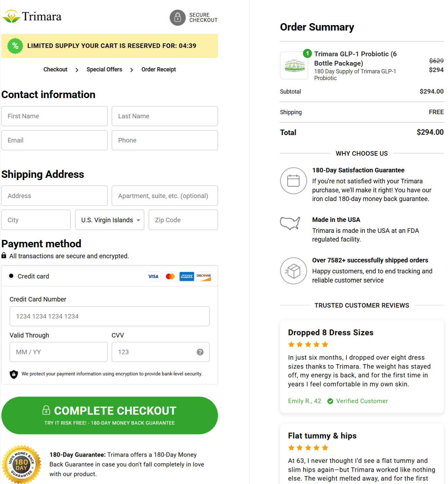Click the Credit Card Number field

109,316
